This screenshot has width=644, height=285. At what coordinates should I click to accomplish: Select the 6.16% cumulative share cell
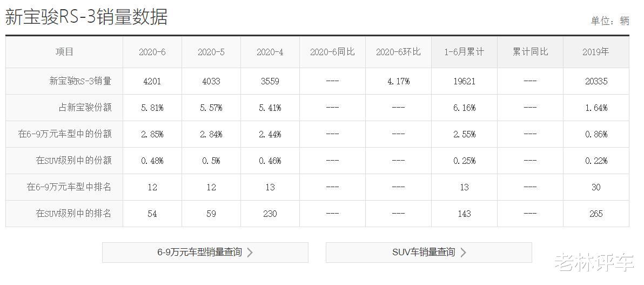click(x=464, y=108)
